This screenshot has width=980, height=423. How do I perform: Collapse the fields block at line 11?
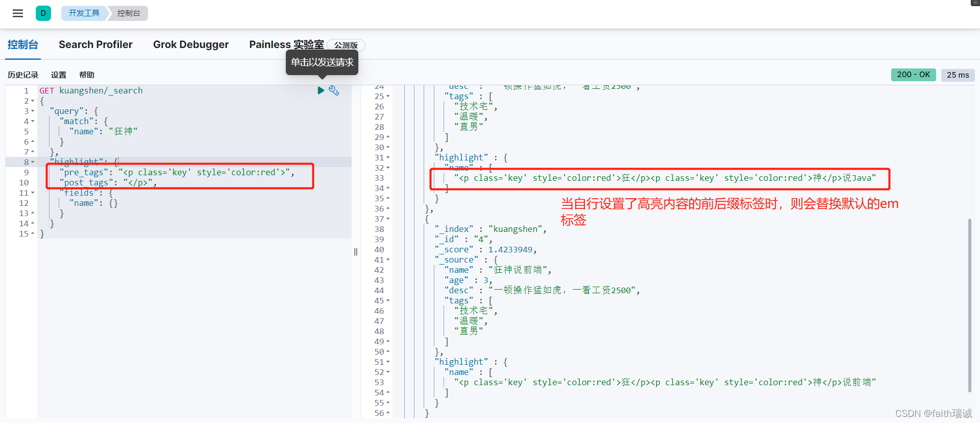(x=33, y=193)
